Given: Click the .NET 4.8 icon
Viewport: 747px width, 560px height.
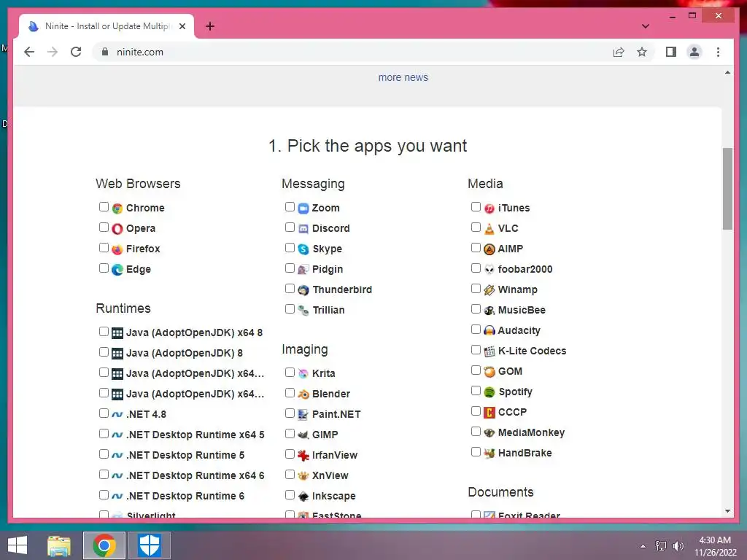Looking at the screenshot, I should point(117,414).
